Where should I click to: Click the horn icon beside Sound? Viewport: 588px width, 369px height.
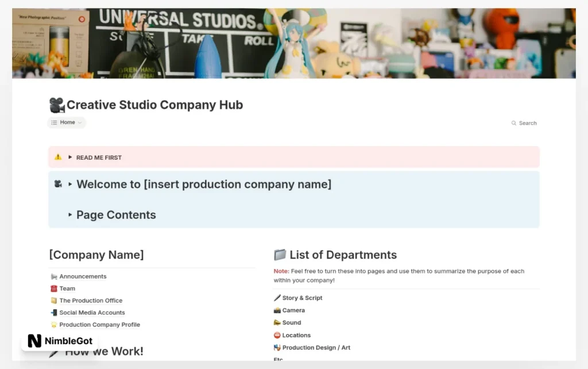(277, 323)
